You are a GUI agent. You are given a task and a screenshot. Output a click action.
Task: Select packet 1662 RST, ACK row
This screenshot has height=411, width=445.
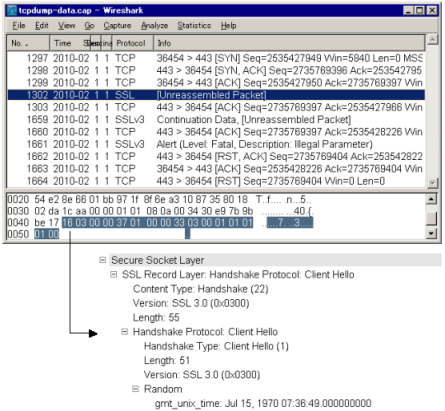coord(216,157)
